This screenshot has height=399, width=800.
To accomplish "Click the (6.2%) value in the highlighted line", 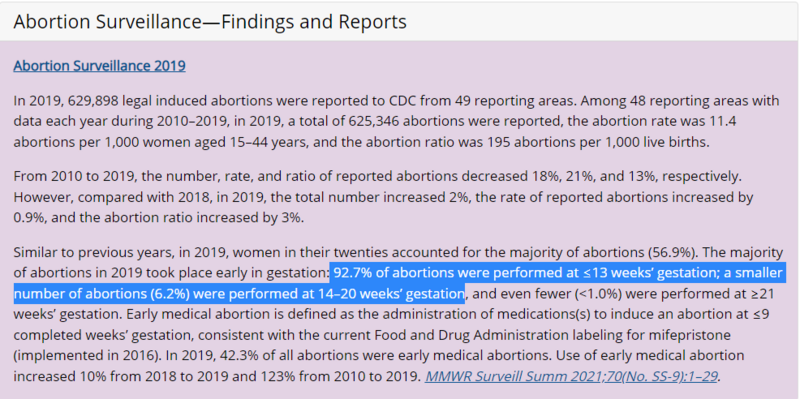I will [x=168, y=294].
